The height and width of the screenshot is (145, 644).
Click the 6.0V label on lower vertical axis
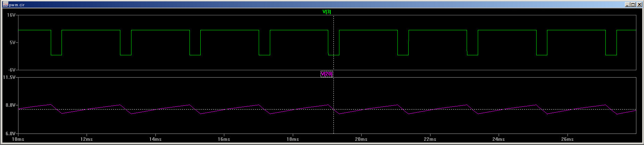10,134
